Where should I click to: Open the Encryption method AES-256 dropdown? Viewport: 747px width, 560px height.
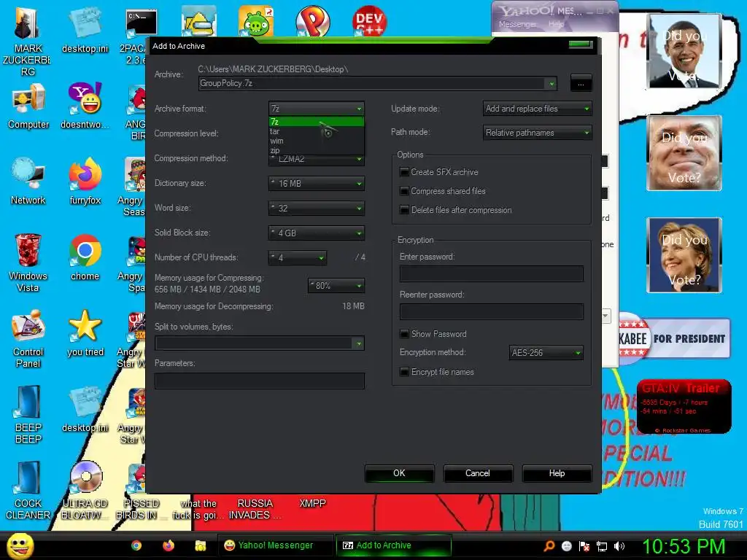click(546, 353)
